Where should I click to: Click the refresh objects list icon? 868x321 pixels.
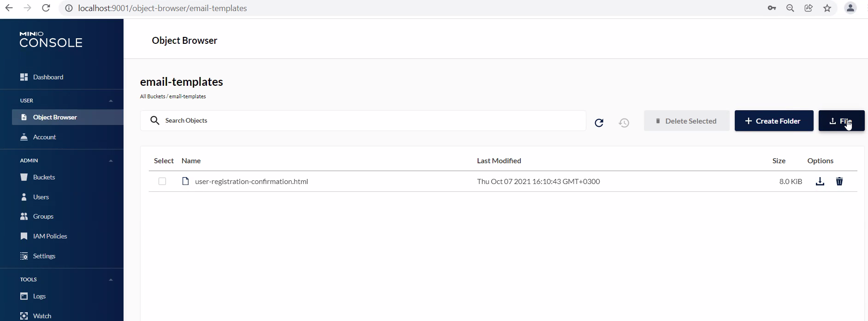(599, 123)
